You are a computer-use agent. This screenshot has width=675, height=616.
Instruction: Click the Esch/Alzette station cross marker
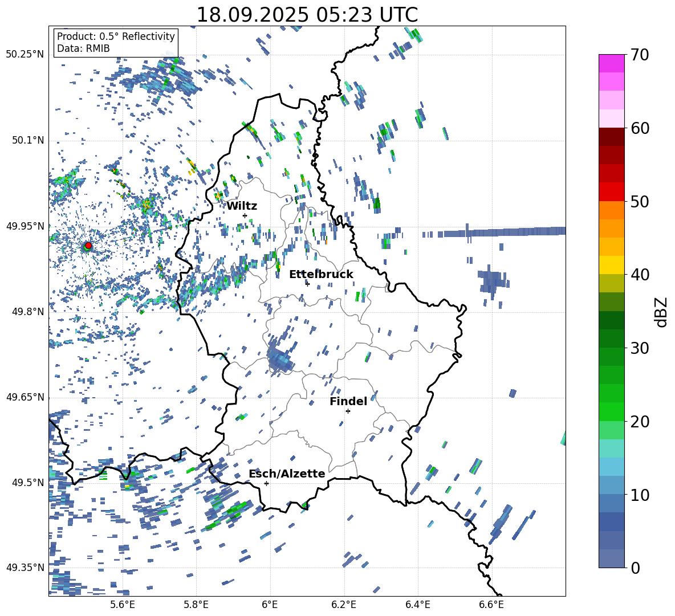pos(266,483)
